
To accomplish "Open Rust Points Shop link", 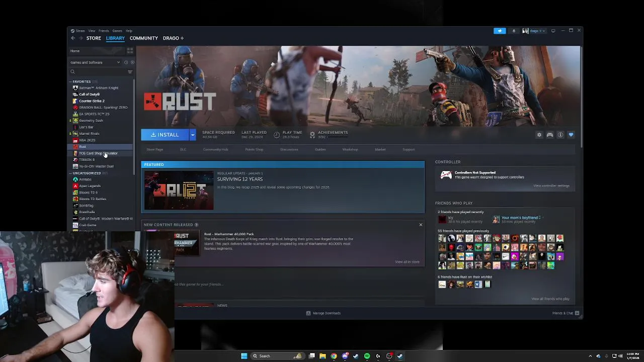I will coord(254,149).
